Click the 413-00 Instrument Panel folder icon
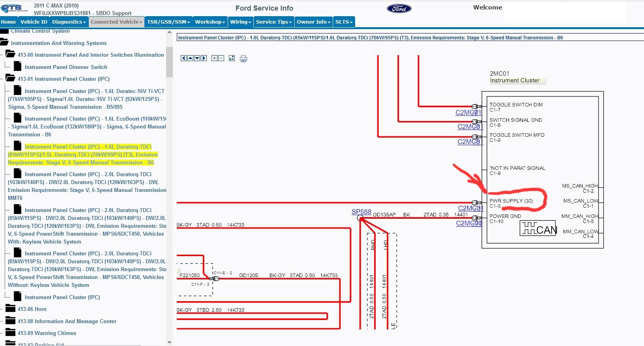The height and width of the screenshot is (346, 644). (10, 54)
